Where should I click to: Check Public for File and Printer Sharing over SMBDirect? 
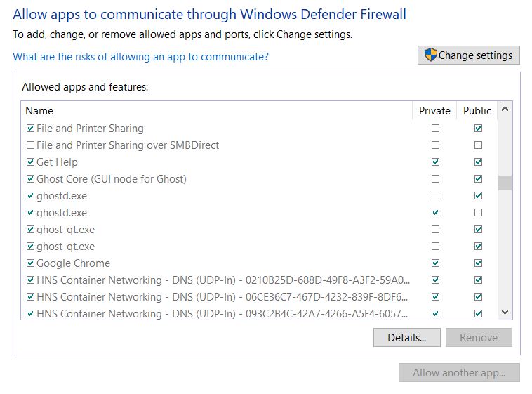pyautogui.click(x=478, y=145)
